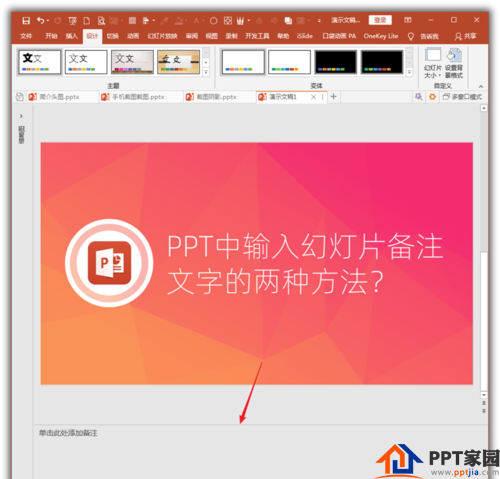Click the oval shape icon in toolbar
This screenshot has width=500, height=479.
click(214, 21)
